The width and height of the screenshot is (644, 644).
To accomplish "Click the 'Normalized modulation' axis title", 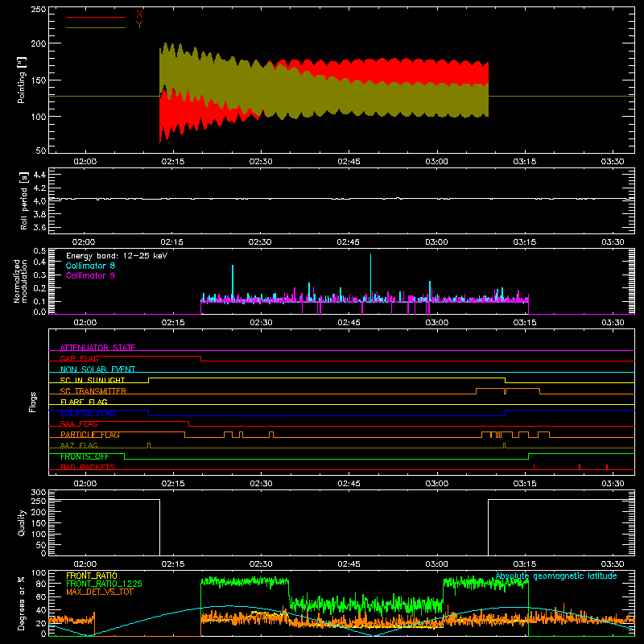I will click(x=20, y=281).
